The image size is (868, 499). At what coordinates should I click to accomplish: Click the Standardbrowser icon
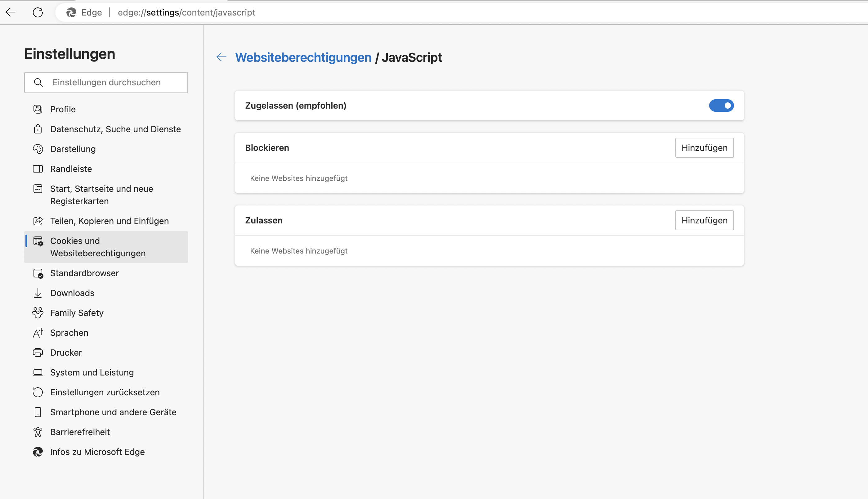(x=38, y=273)
